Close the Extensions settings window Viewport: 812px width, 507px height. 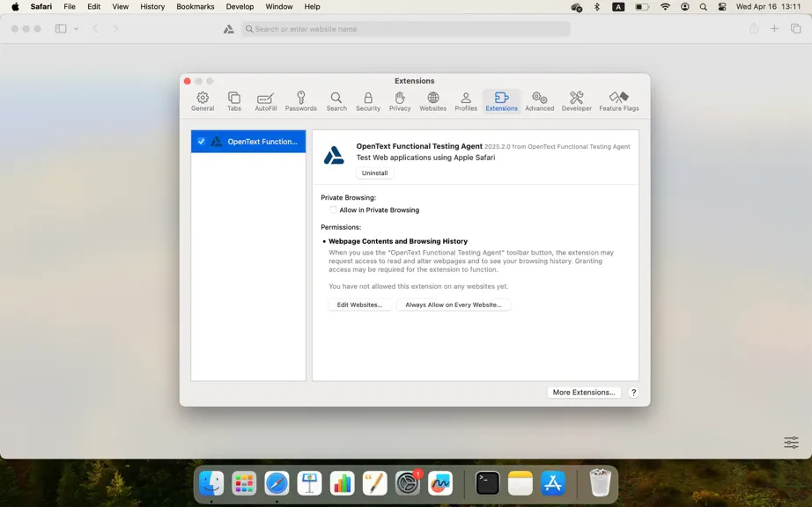188,81
